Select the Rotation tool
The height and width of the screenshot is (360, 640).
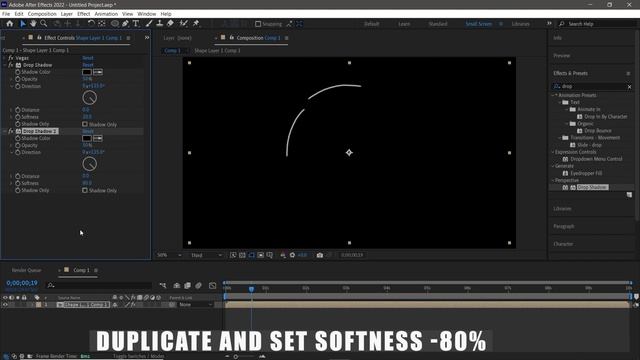pyautogui.click(x=91, y=24)
